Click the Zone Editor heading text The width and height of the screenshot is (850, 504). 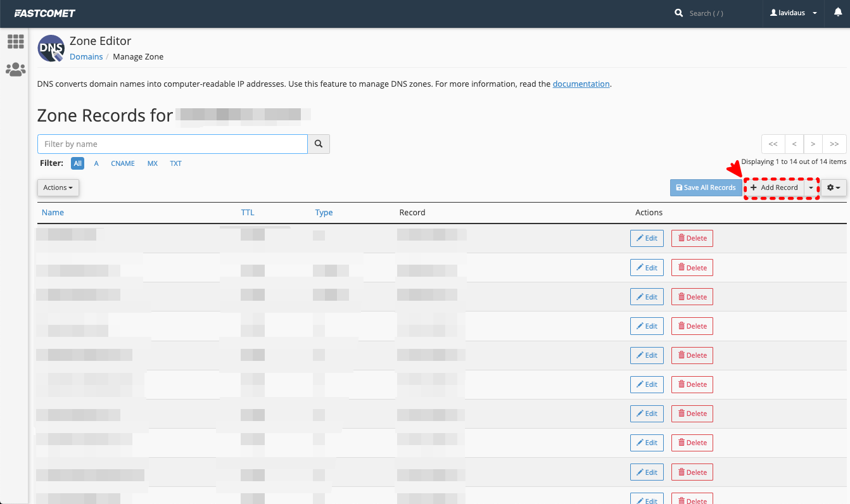pyautogui.click(x=100, y=41)
